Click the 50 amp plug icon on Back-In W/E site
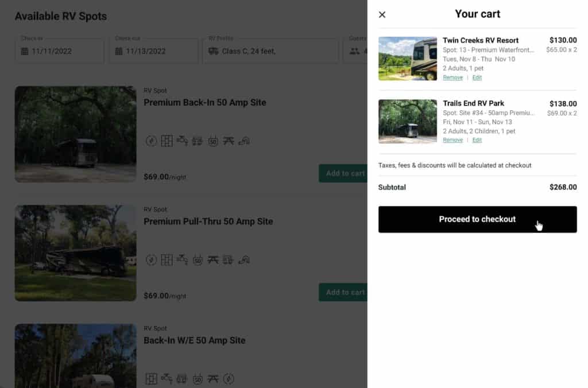Viewport: 588px width, 388px height. click(x=198, y=379)
